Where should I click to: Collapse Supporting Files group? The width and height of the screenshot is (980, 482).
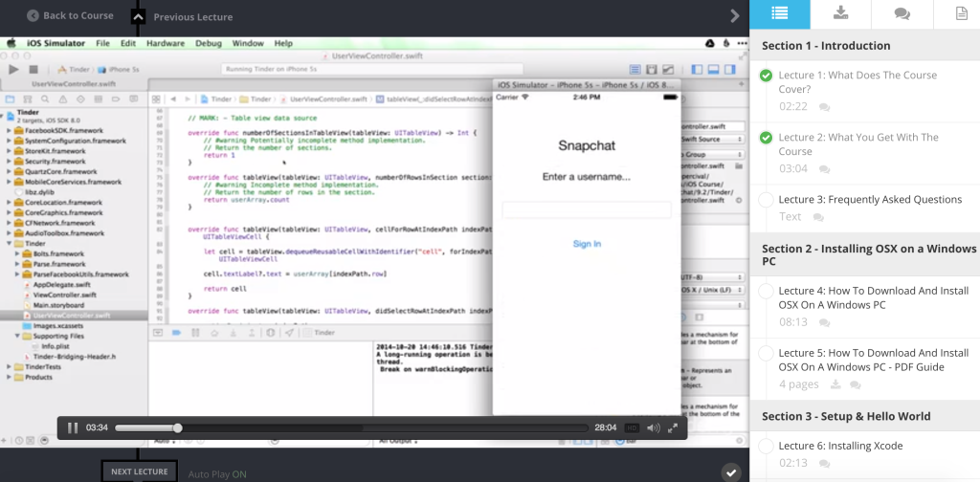(17, 336)
